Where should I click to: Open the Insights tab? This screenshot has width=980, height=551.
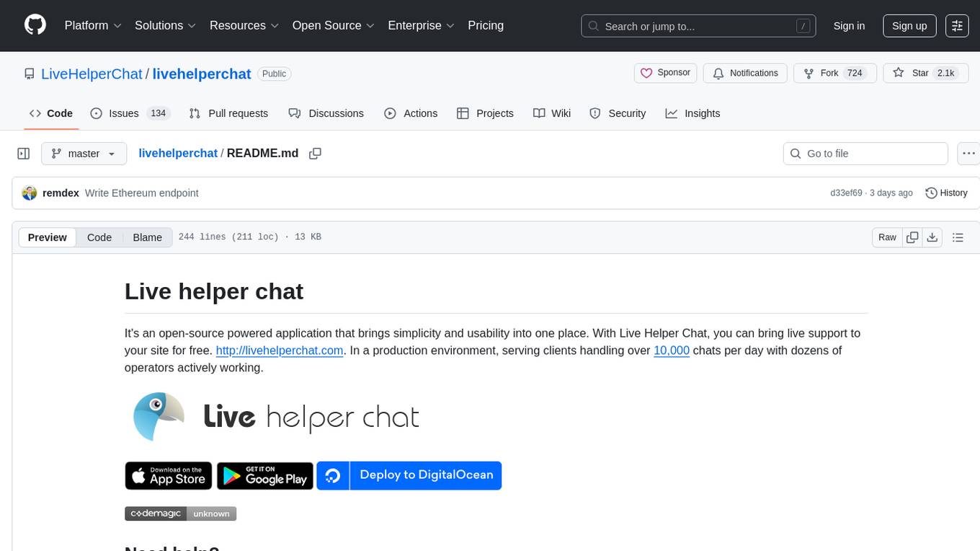pyautogui.click(x=692, y=113)
